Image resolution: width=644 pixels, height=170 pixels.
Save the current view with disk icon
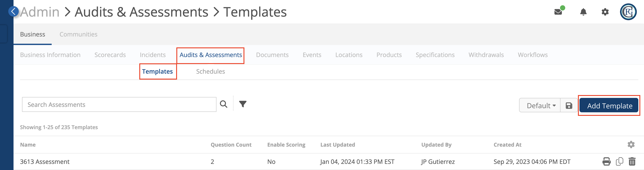click(569, 106)
